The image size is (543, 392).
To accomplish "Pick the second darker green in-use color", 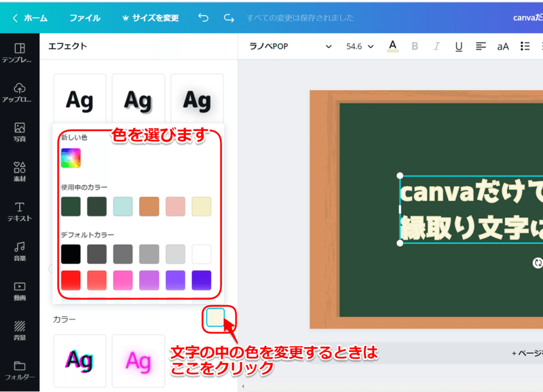I will [96, 207].
